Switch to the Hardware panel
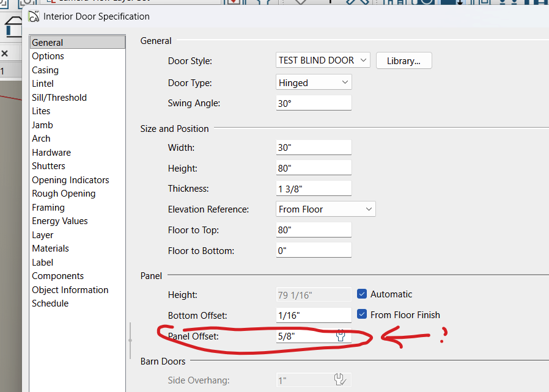Screen dimensions: 549x392 pos(51,153)
